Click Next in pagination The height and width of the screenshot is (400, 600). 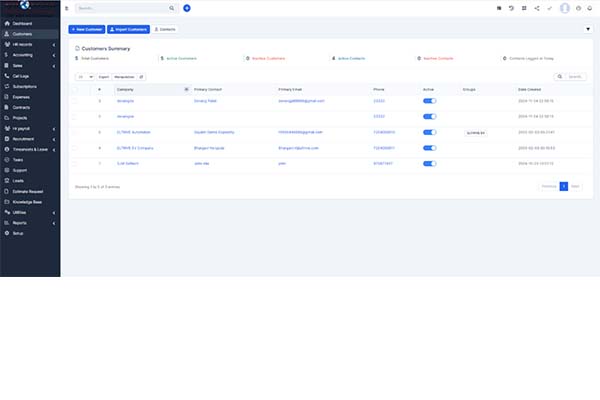click(575, 186)
